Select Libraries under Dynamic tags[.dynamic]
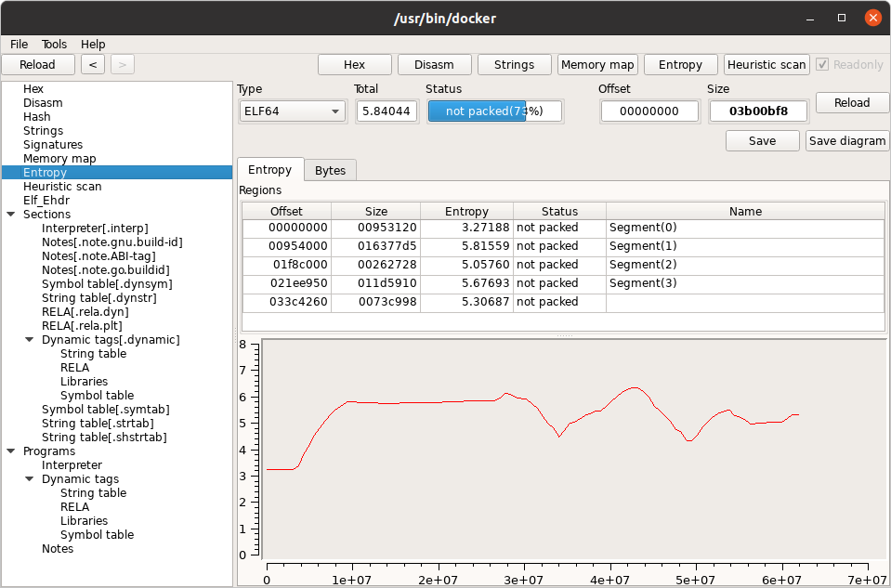 [85, 381]
